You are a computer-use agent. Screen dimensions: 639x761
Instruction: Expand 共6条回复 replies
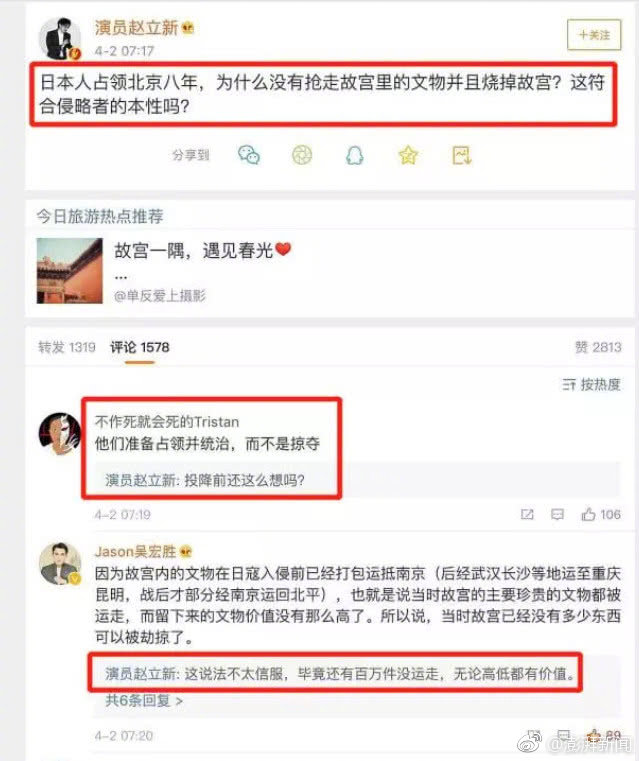pyautogui.click(x=144, y=700)
